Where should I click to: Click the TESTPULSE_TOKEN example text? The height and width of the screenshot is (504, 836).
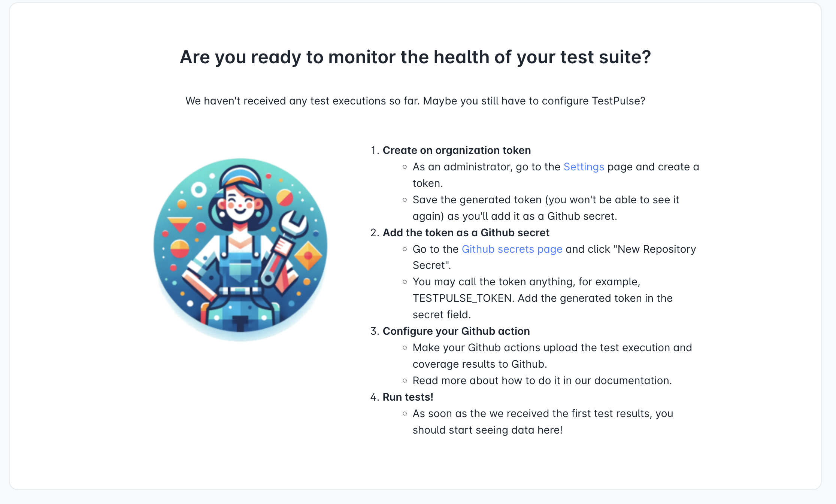click(x=463, y=298)
